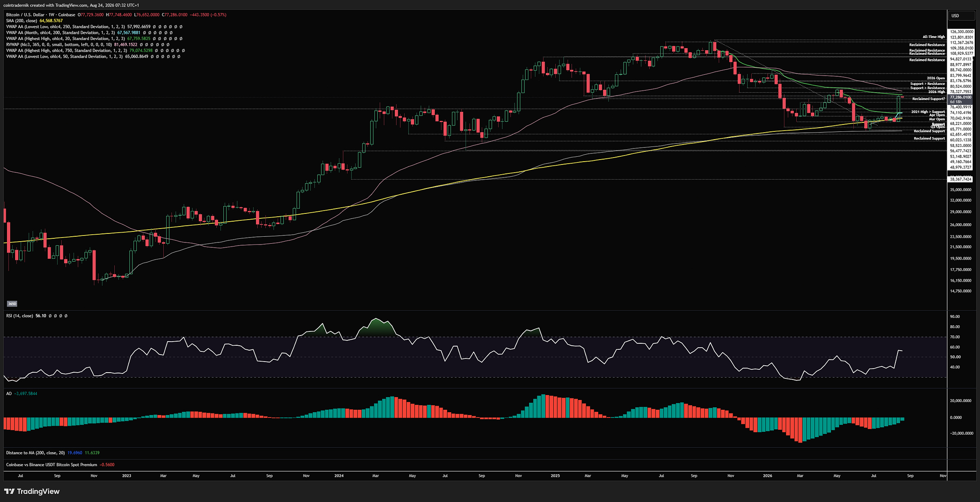Click the '2021 High > Support' label
Screen dimensions: 980x502
928,111
